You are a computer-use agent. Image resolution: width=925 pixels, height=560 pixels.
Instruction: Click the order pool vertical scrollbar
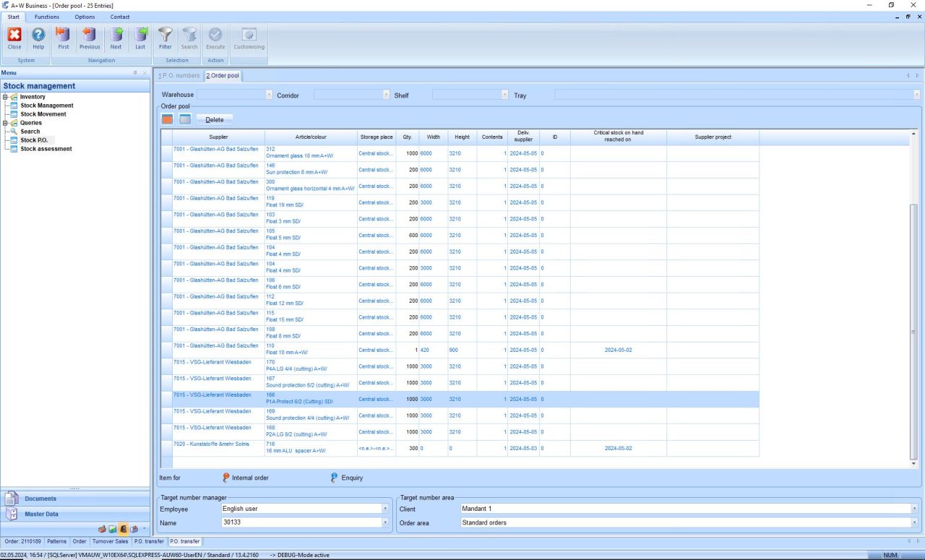[913, 298]
